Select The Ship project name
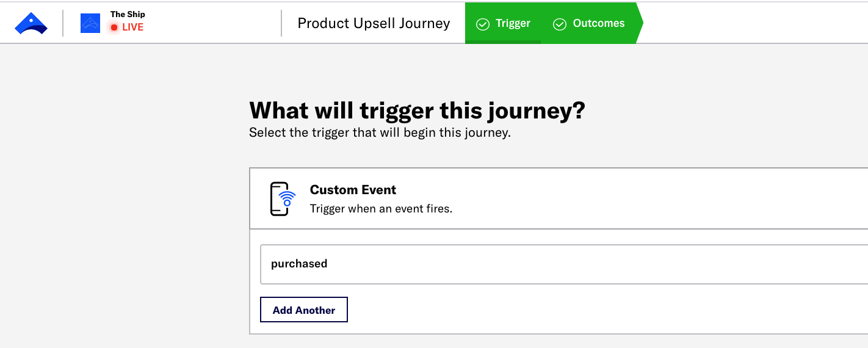 [x=128, y=14]
